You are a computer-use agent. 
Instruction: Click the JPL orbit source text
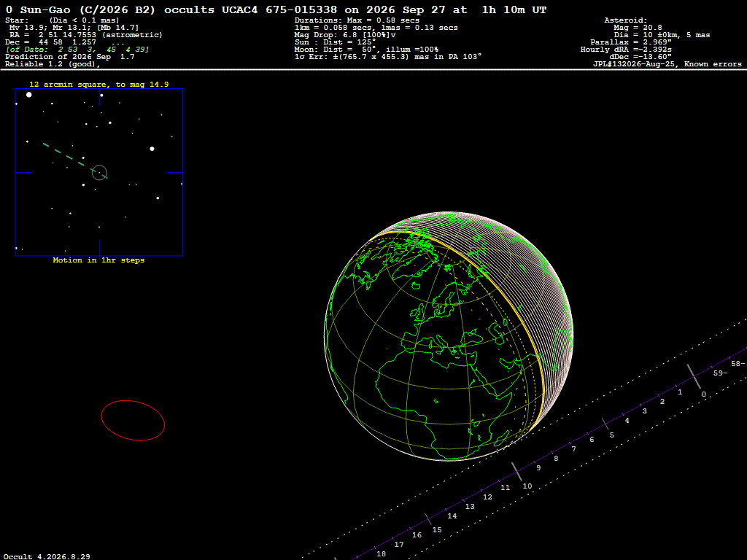[x=667, y=64]
